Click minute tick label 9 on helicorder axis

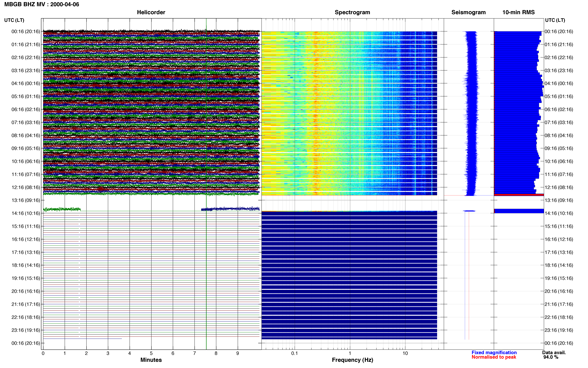[238, 353]
